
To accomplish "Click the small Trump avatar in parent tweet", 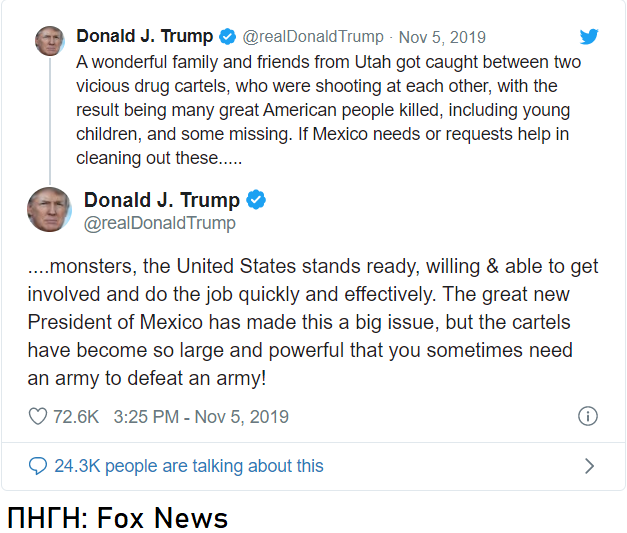I will (x=50, y=41).
